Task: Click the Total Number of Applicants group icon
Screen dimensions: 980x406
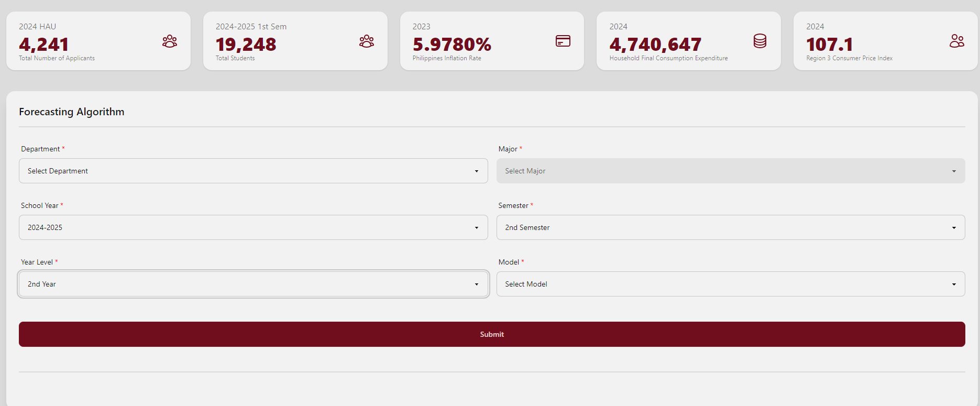Action: coord(169,41)
